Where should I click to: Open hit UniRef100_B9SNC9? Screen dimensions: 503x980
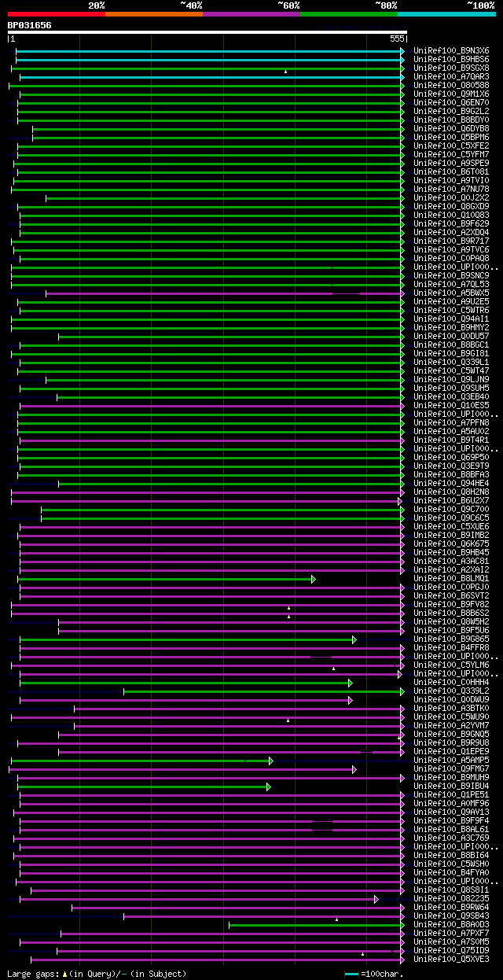tap(451, 275)
